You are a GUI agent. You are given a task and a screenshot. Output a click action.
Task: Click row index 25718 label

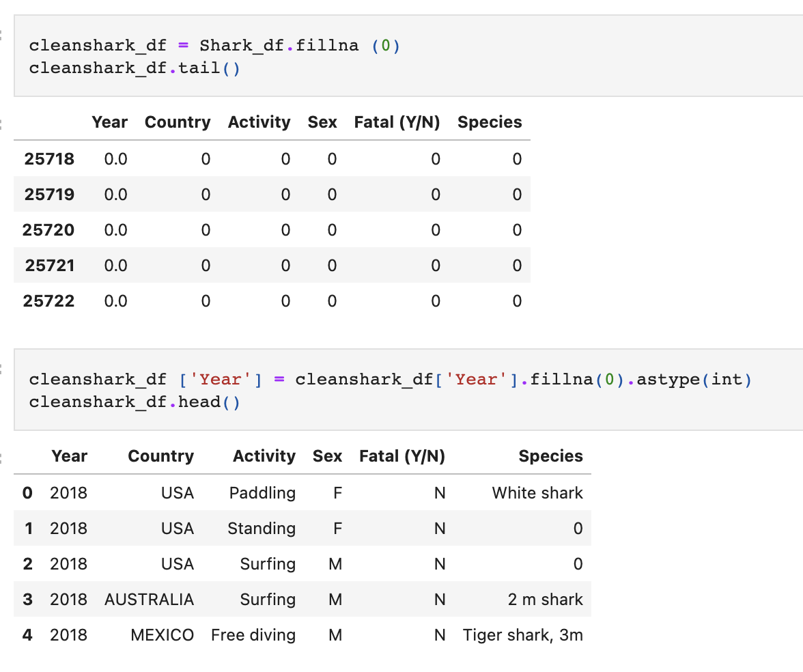[48, 158]
